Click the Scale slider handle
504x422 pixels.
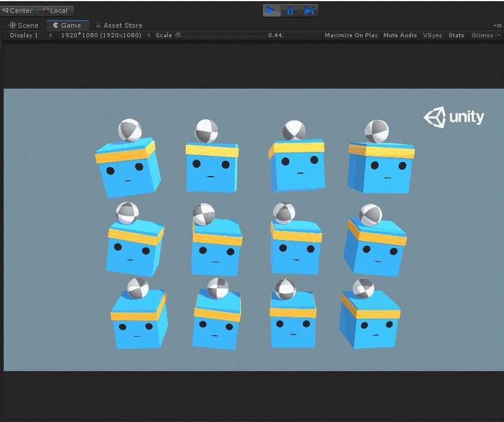178,35
